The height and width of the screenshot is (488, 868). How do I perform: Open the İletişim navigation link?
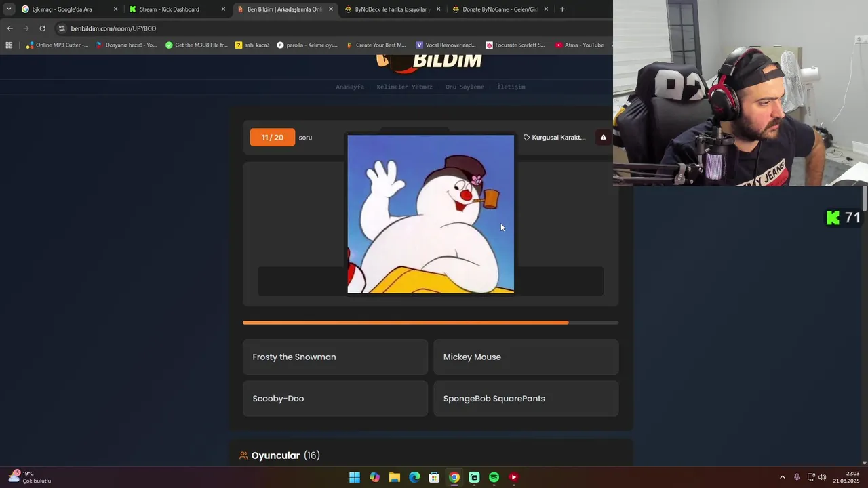point(511,87)
